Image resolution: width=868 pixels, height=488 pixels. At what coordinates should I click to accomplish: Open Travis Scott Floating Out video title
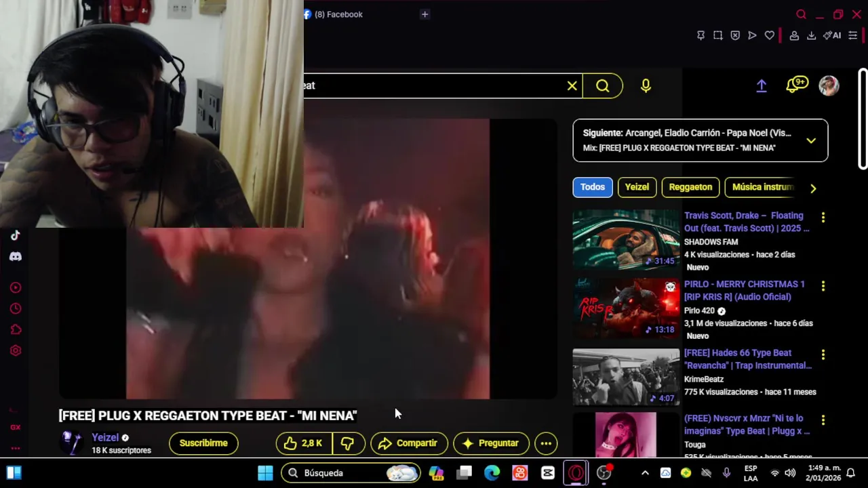pyautogui.click(x=747, y=222)
